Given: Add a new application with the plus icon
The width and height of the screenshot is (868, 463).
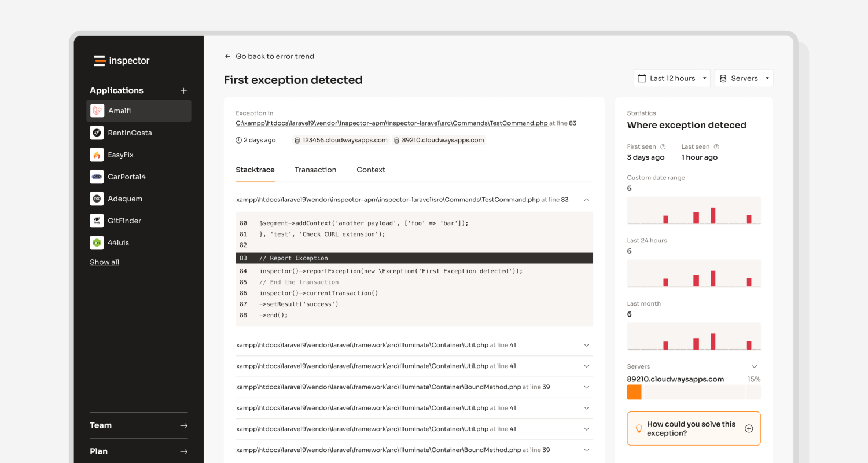Looking at the screenshot, I should 183,90.
